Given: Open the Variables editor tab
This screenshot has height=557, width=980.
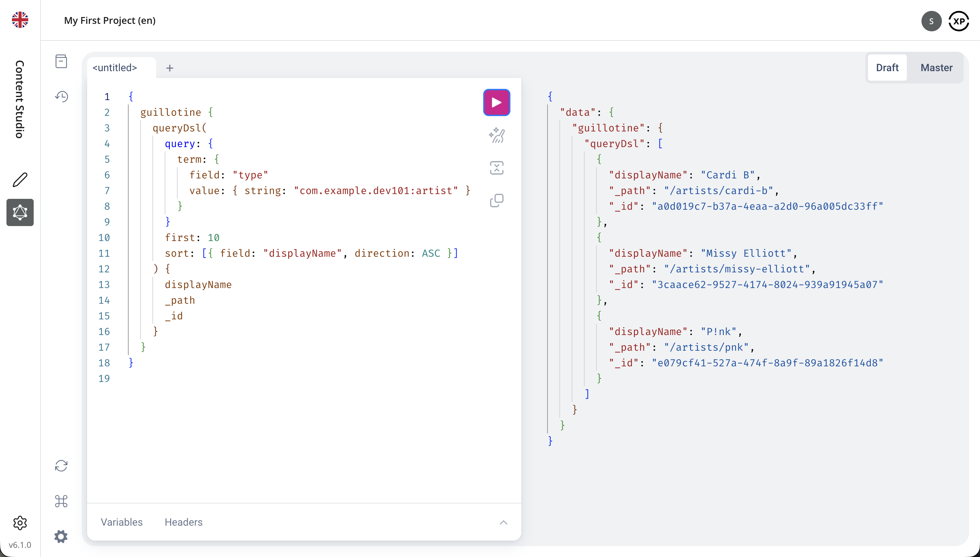Looking at the screenshot, I should (x=121, y=522).
